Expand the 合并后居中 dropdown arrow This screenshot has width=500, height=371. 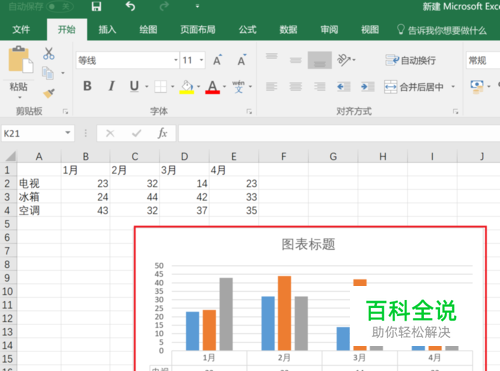[x=453, y=87]
